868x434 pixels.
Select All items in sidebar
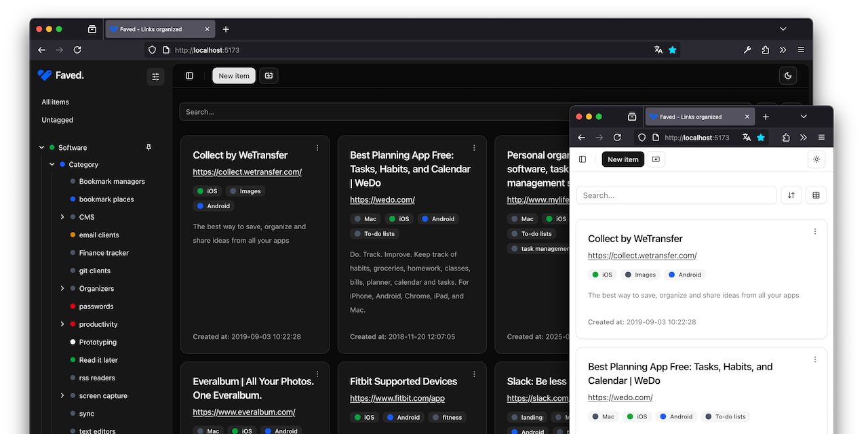coord(56,102)
